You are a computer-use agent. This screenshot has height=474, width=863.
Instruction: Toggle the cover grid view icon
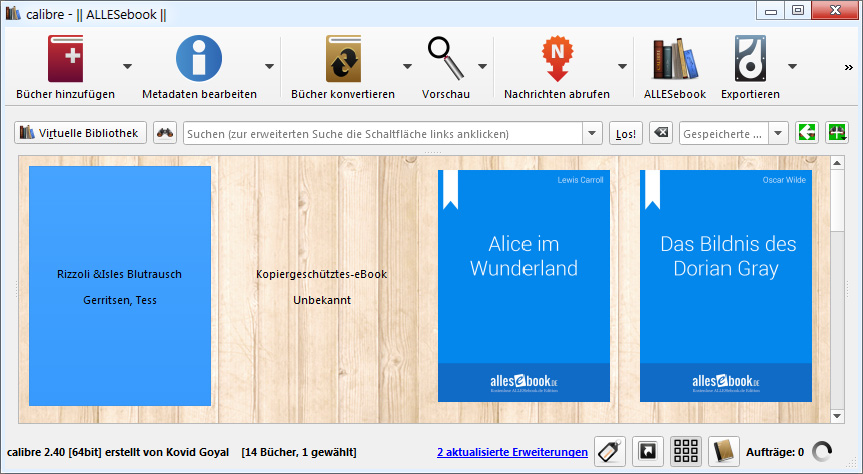(x=686, y=452)
